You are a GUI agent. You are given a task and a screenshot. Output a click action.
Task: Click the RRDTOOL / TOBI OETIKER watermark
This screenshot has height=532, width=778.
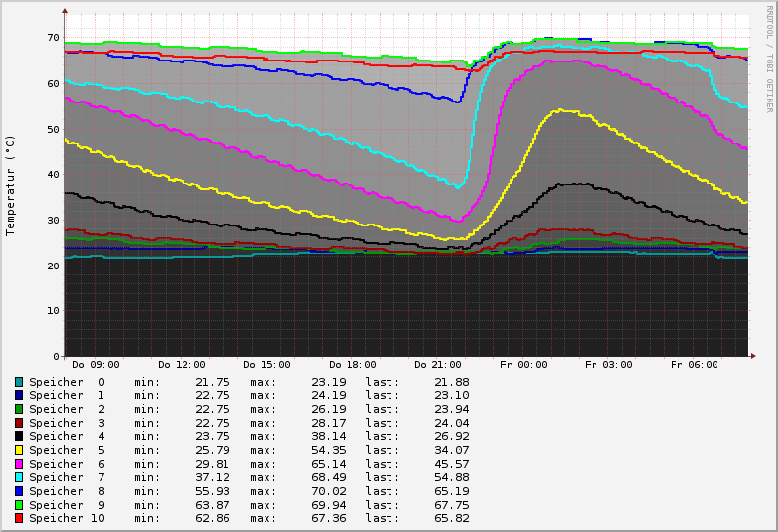pos(769,57)
